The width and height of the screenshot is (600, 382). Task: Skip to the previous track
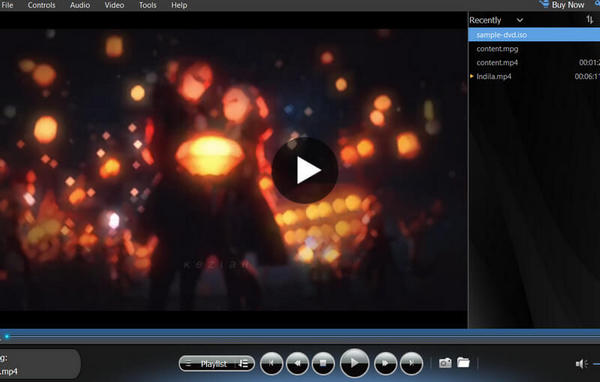pyautogui.click(x=272, y=363)
